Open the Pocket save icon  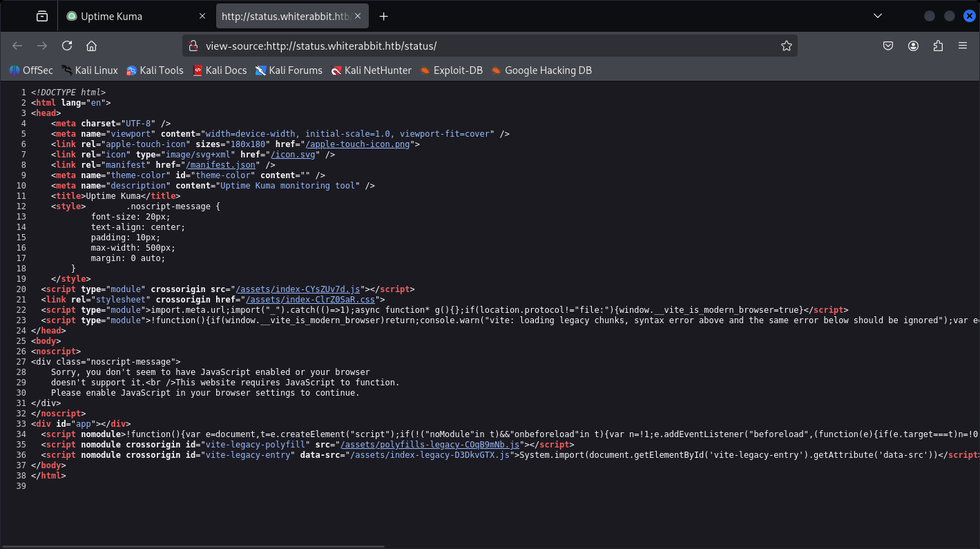(888, 46)
